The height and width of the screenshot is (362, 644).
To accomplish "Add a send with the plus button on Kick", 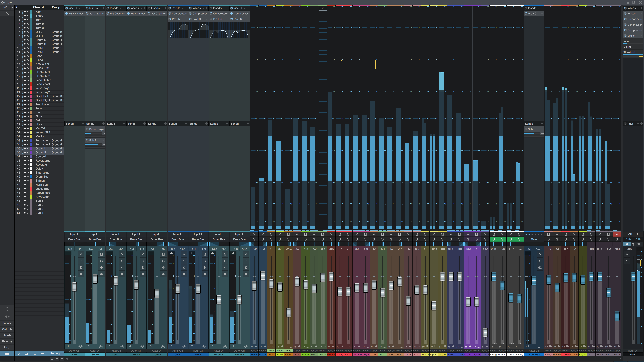I will click(x=83, y=124).
